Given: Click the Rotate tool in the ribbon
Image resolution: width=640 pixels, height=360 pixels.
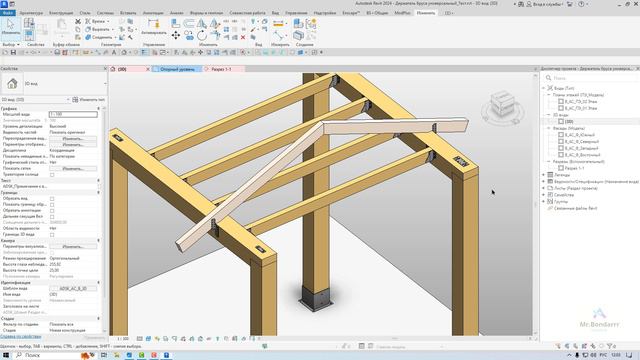Looking at the screenshot, I should tap(202, 36).
